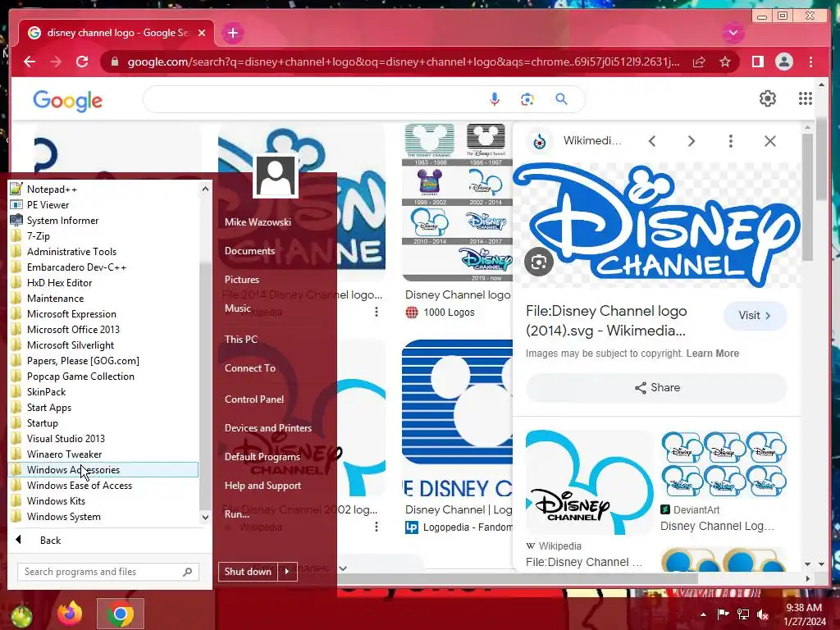840x630 pixels.
Task: Show previous image in preview panel
Action: (652, 141)
